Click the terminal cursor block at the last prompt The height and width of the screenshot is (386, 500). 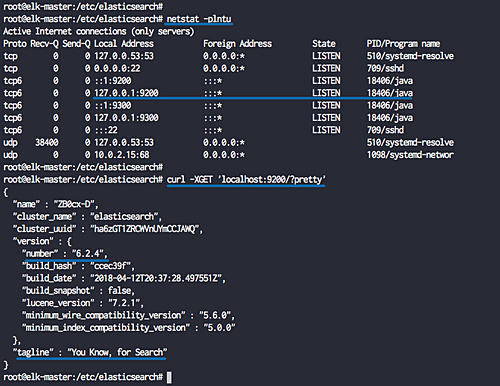pyautogui.click(x=169, y=377)
